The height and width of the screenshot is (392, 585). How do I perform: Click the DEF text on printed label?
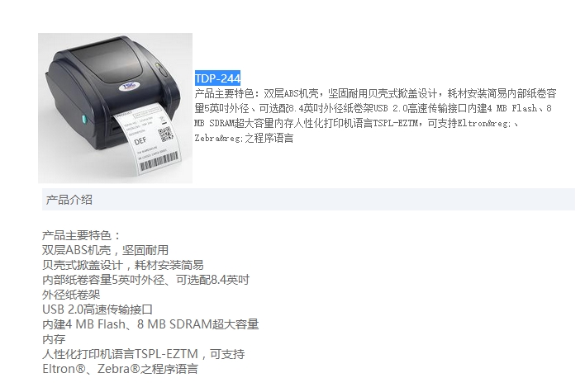click(140, 141)
